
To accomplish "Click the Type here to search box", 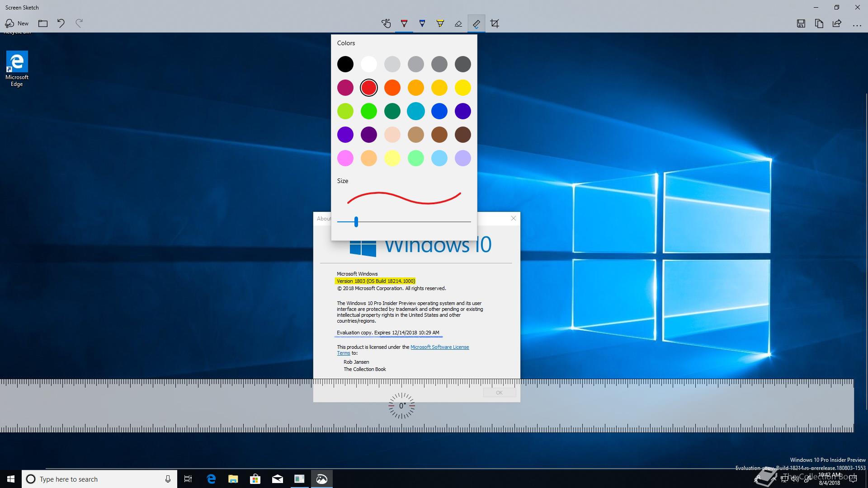I will 99,479.
